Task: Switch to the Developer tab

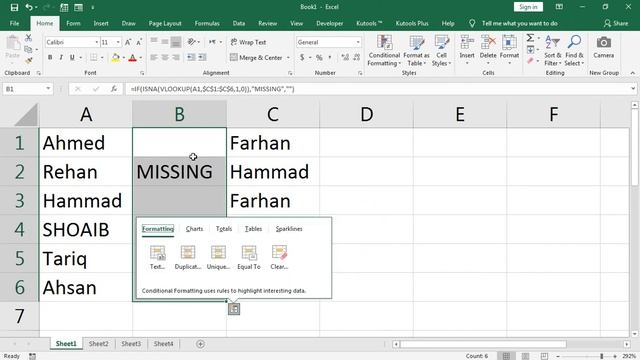Action: coord(329,23)
